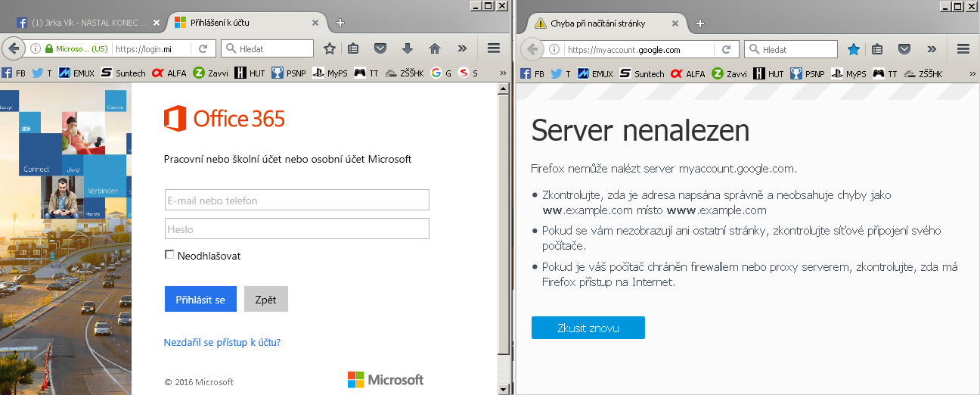Viewport: 980px width, 395px height.
Task: Open PSNP bookmark in Google error window
Action: [x=808, y=73]
